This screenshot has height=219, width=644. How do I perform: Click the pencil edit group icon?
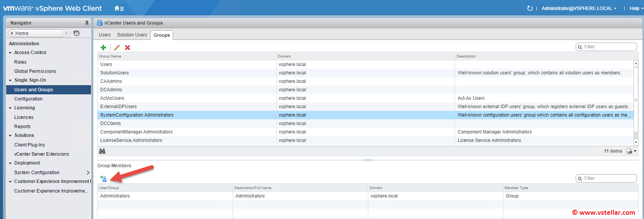[117, 48]
